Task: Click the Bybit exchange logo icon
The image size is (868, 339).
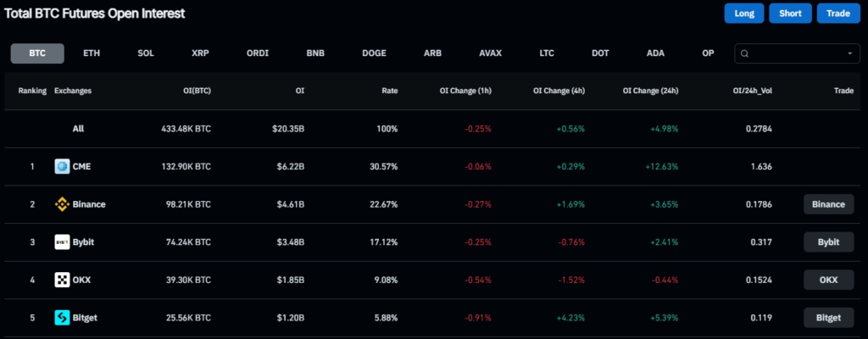Action: 61,242
